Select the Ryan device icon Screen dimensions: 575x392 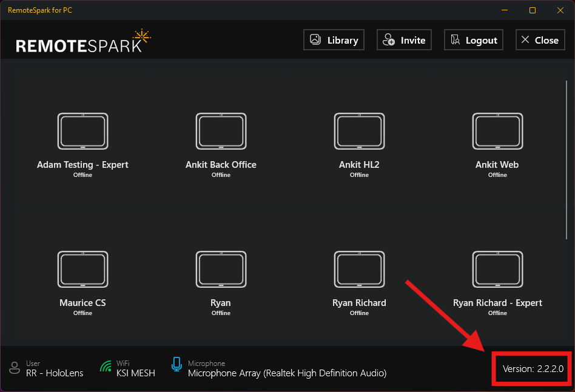pos(221,269)
